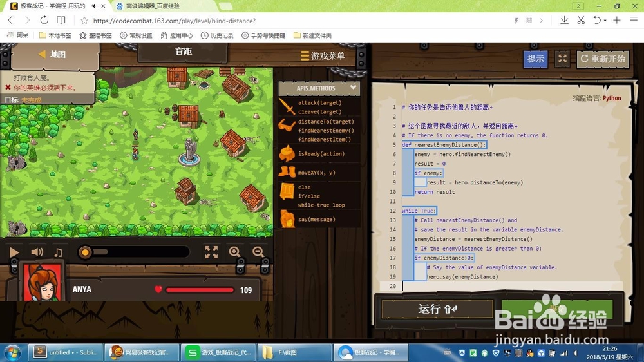Click 'hero.say(enemyDistance)' code line

click(x=462, y=277)
